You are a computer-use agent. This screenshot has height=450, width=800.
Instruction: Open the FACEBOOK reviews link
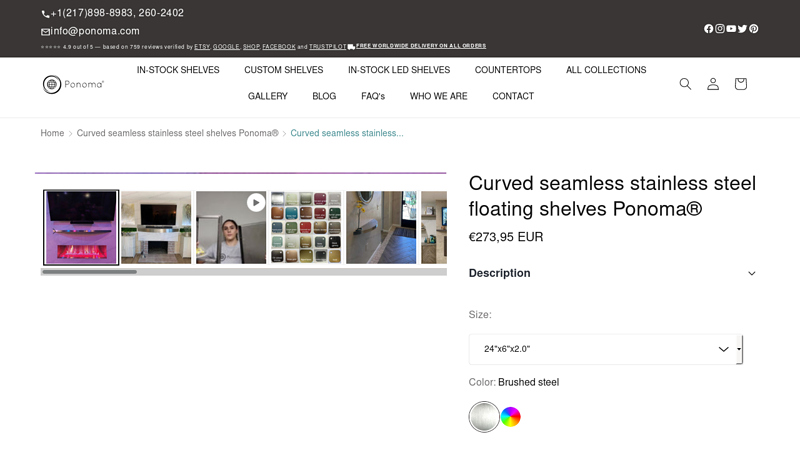(x=279, y=47)
